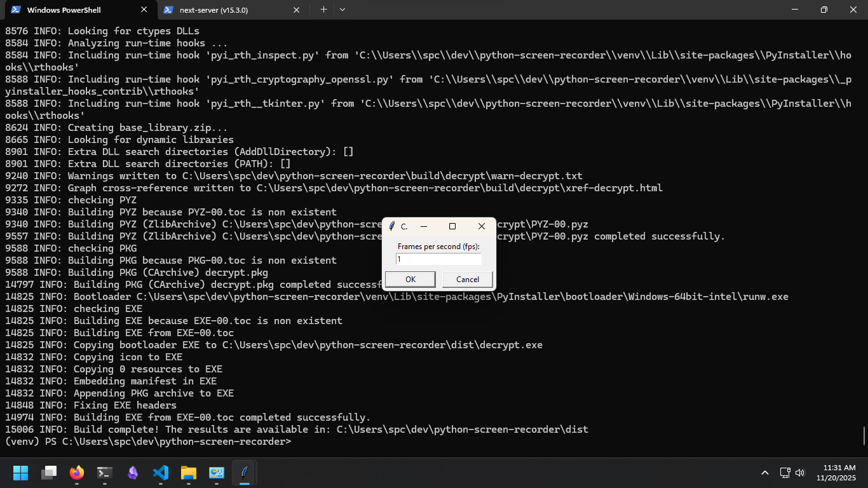
Task: Open Obsidian from the taskbar
Action: (x=132, y=473)
